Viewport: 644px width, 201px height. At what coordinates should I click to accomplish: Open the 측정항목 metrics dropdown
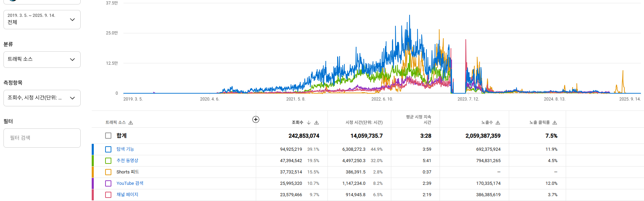point(42,98)
